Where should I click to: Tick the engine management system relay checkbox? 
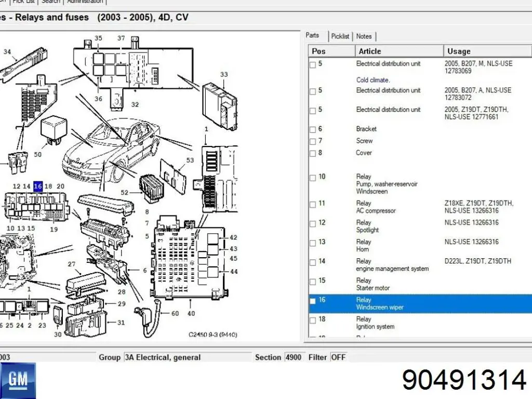click(313, 262)
